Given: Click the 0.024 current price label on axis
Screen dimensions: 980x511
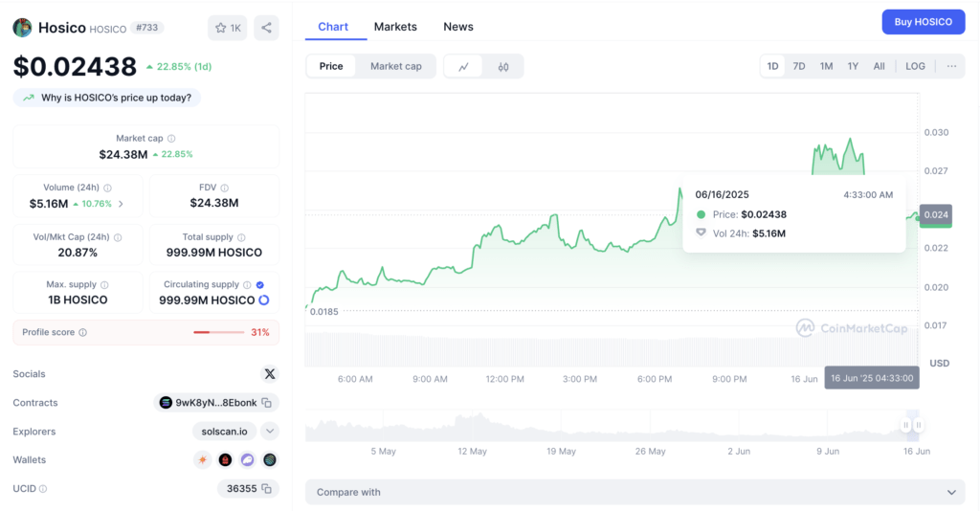Looking at the screenshot, I should coord(936,215).
